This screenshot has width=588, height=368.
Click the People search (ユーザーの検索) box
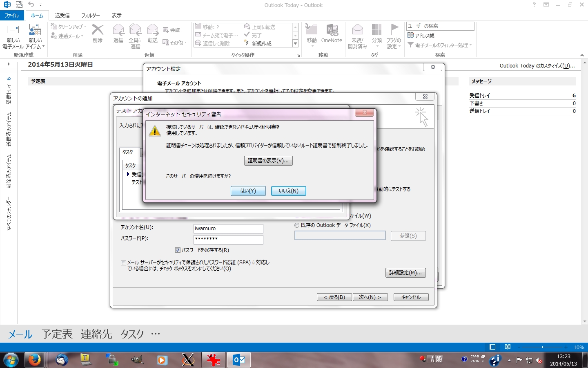(440, 26)
